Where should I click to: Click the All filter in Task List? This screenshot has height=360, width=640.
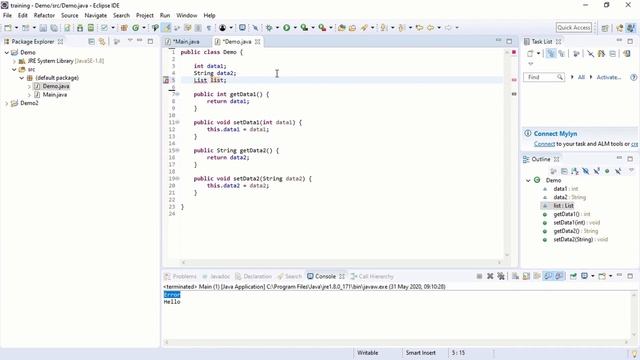point(581,77)
